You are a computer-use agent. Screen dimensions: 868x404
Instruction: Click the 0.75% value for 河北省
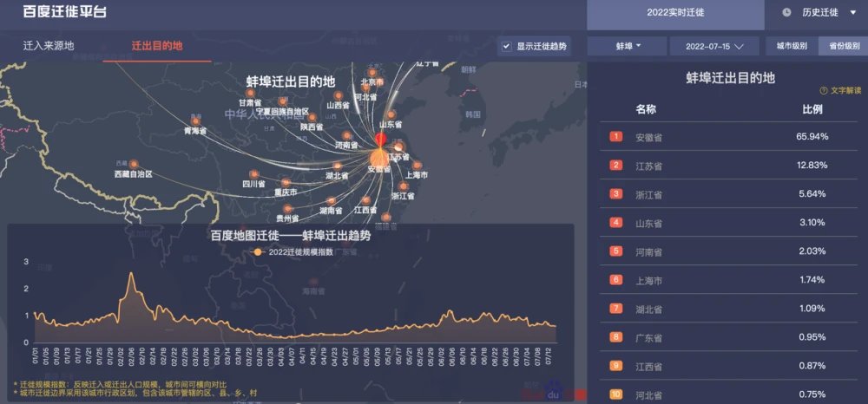pos(813,394)
